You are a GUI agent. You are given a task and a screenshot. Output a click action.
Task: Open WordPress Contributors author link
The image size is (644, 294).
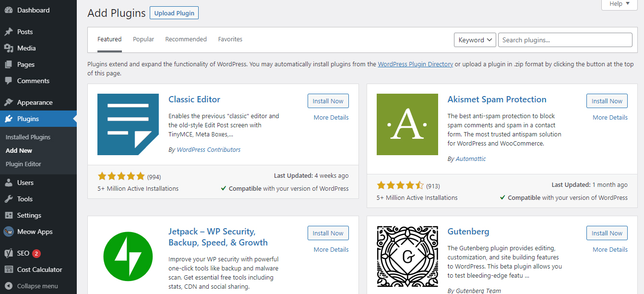point(209,149)
